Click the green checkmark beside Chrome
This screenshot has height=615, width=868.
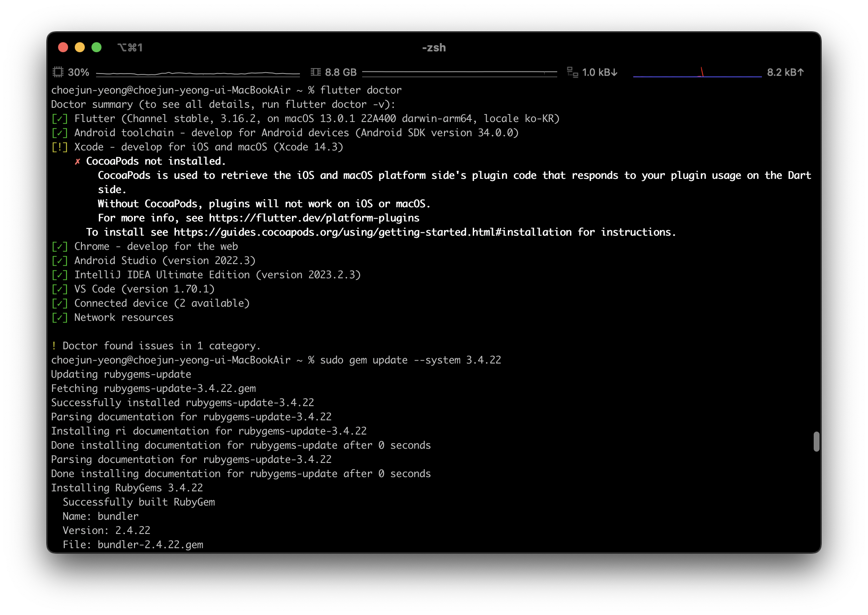pos(59,247)
